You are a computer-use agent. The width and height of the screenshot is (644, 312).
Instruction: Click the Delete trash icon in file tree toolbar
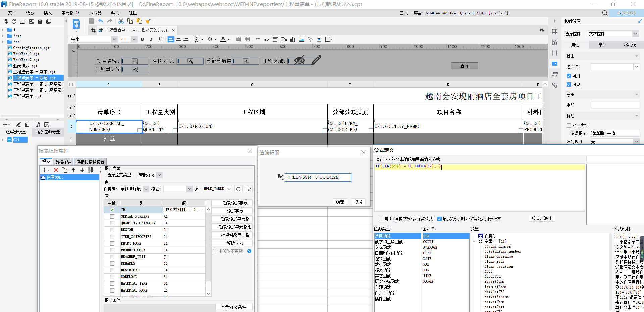point(40,21)
